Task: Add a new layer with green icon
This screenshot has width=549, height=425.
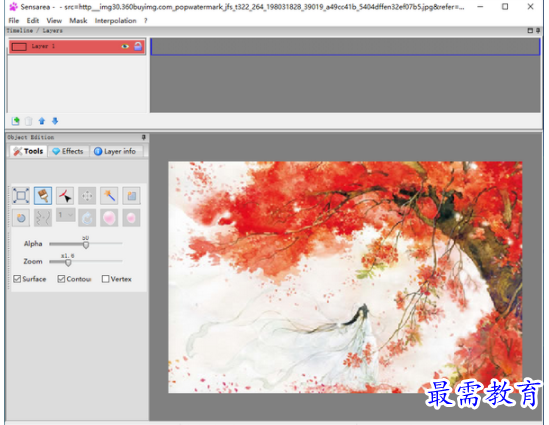Action: point(15,121)
